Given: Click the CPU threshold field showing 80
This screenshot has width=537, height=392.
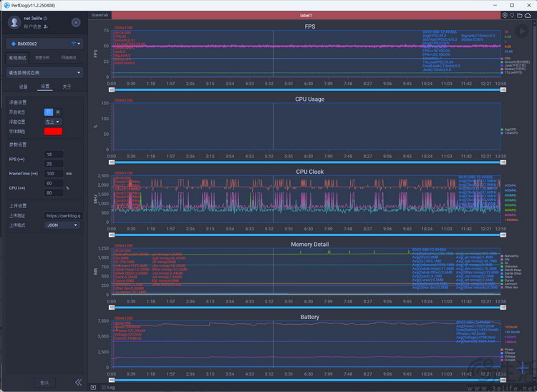Looking at the screenshot, I should tap(54, 192).
